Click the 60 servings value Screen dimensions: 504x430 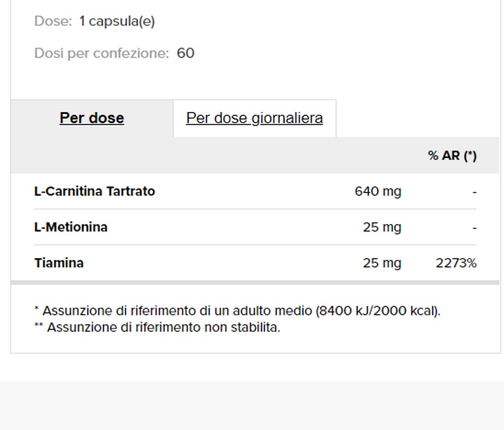185,53
